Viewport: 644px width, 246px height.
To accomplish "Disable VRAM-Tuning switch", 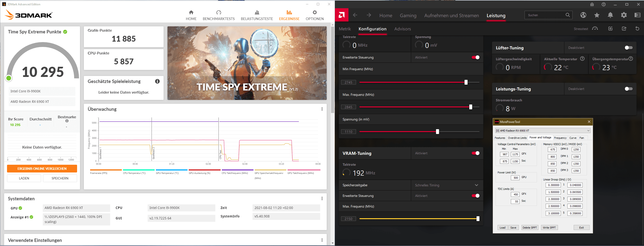I will click(475, 153).
